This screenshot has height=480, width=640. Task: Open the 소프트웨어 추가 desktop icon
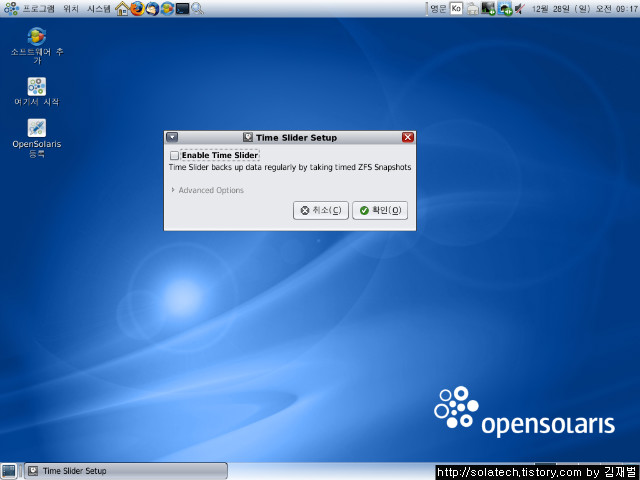coord(37,45)
